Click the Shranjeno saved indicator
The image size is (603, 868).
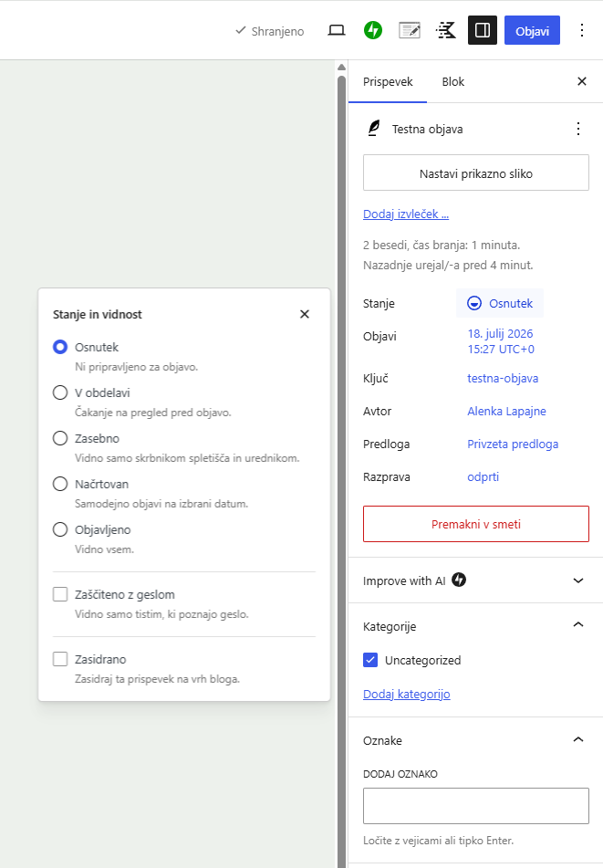[x=269, y=31]
